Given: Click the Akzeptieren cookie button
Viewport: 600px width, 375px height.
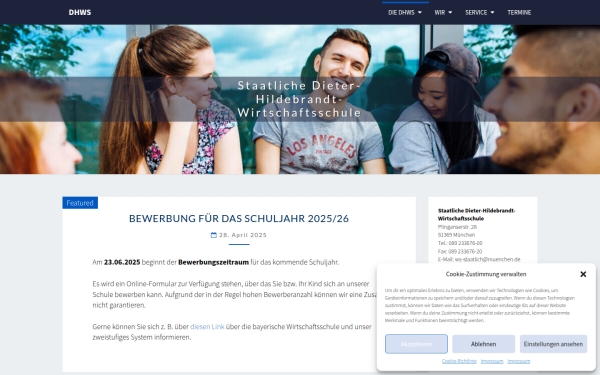Looking at the screenshot, I should point(416,344).
